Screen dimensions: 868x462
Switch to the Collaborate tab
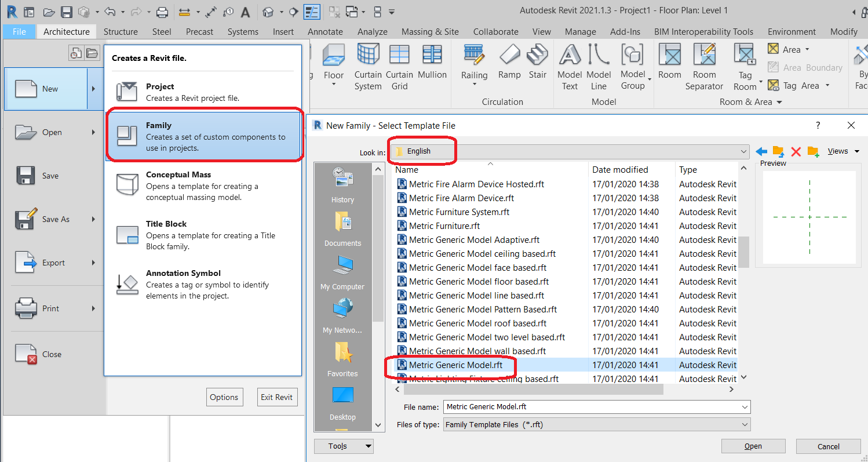click(x=496, y=32)
